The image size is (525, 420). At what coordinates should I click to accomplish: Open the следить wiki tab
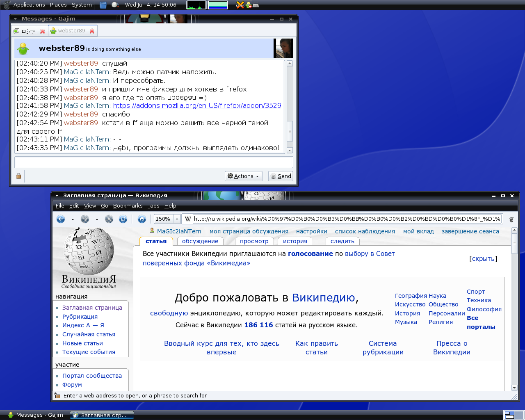click(342, 241)
